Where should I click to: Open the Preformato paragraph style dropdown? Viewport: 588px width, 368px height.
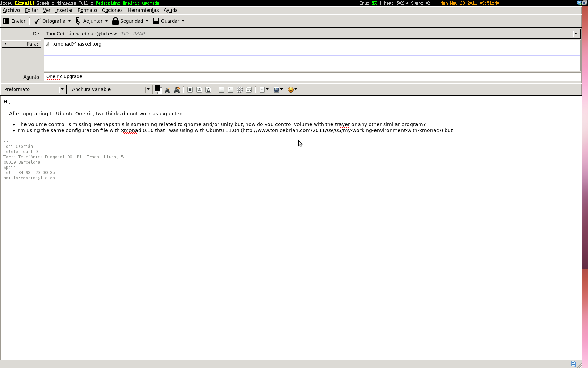pos(34,89)
